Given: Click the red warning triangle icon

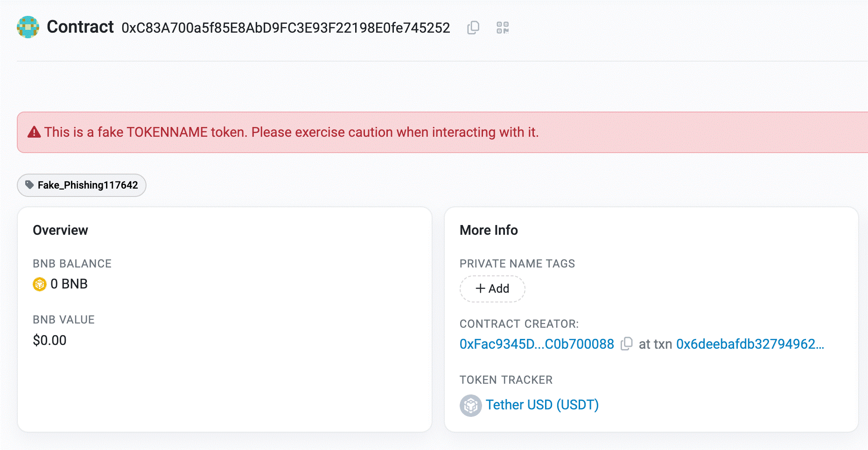Looking at the screenshot, I should [34, 133].
